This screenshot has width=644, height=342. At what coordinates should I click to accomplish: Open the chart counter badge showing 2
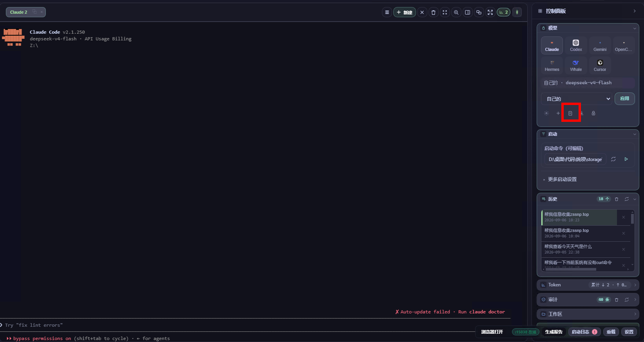coord(503,12)
